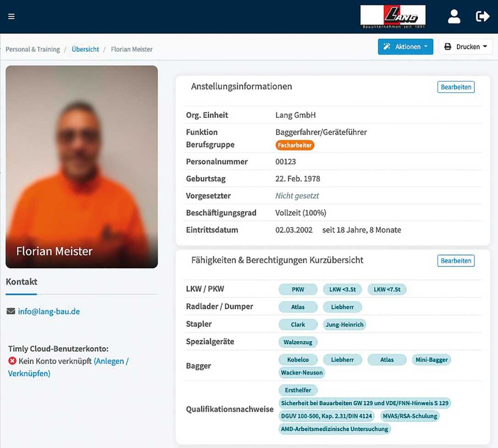The image size is (498, 448).
Task: Click the wrench icon on the Aktionen button
Action: (x=390, y=46)
